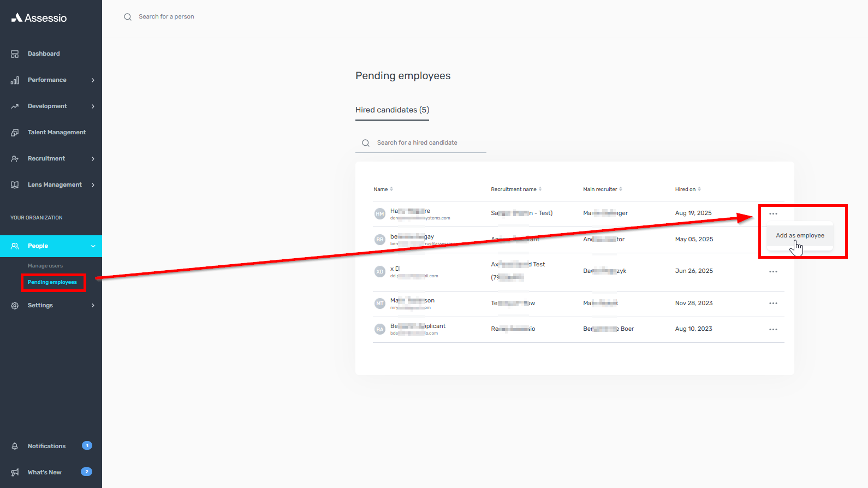The image size is (868, 488).
Task: Click the Talent Management sidebar icon
Action: tap(15, 133)
